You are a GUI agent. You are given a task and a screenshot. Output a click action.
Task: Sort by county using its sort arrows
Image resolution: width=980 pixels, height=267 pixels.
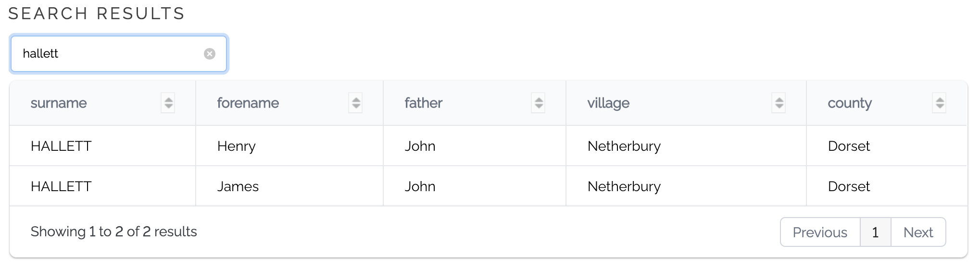(939, 103)
